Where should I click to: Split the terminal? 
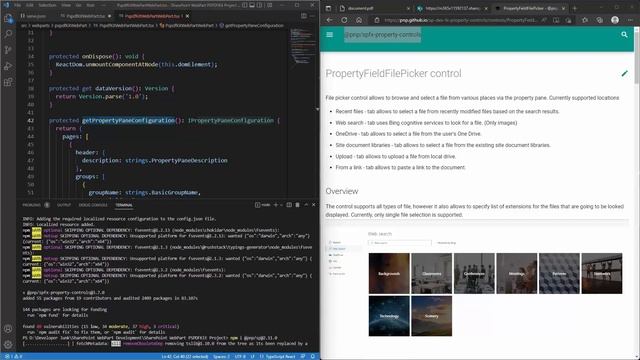pyautogui.click(x=289, y=205)
